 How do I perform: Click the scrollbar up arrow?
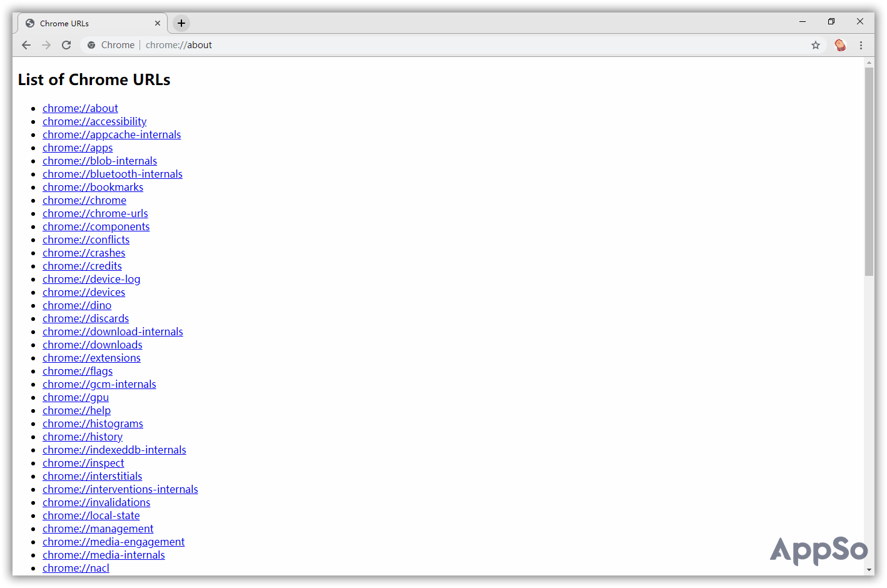[869, 63]
